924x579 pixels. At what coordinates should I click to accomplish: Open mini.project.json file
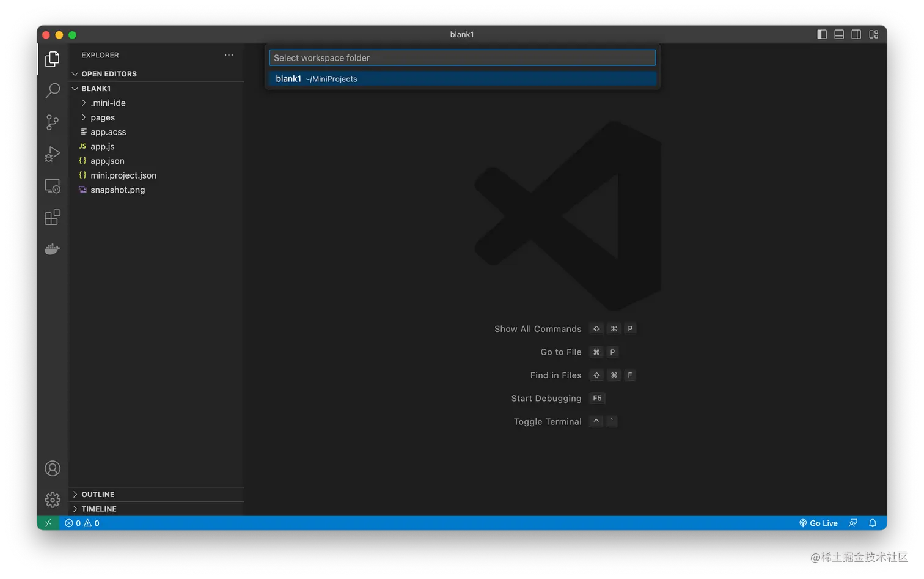(x=158, y=175)
